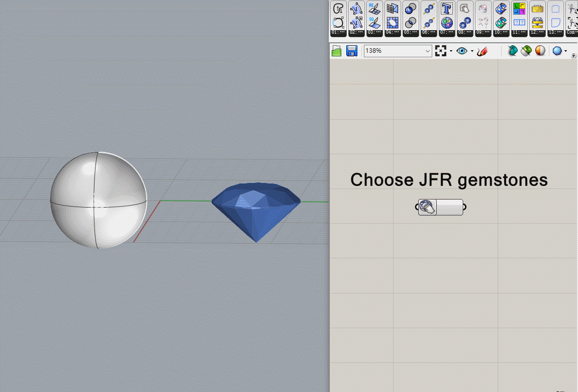Viewport: 578px width, 392px height.
Task: Open the arrow next to the blue gem icon
Action: 565,51
